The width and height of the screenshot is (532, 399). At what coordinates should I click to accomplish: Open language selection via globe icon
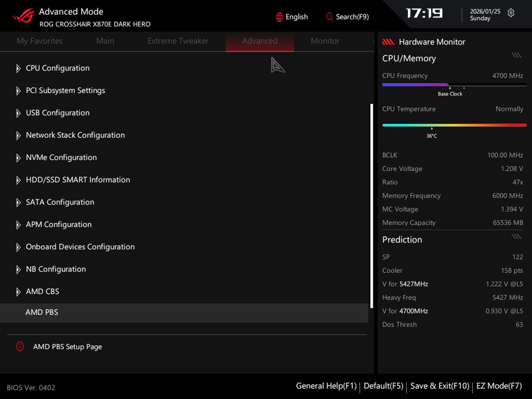point(279,17)
